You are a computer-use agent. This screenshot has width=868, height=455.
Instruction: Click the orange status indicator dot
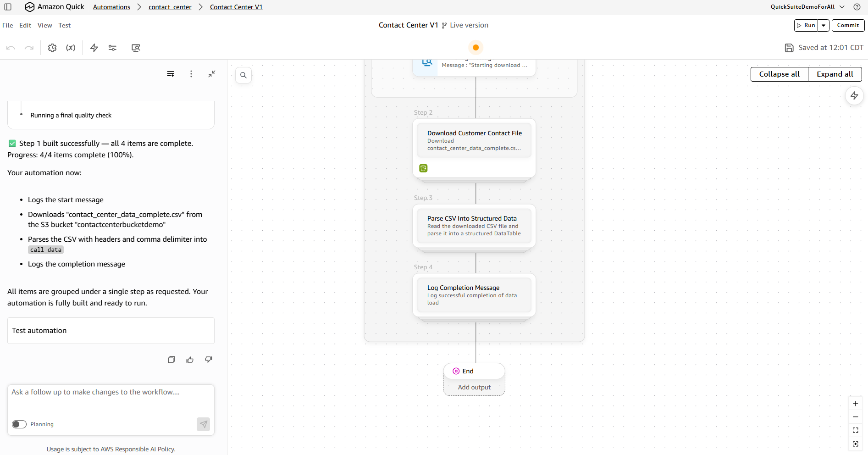(476, 48)
